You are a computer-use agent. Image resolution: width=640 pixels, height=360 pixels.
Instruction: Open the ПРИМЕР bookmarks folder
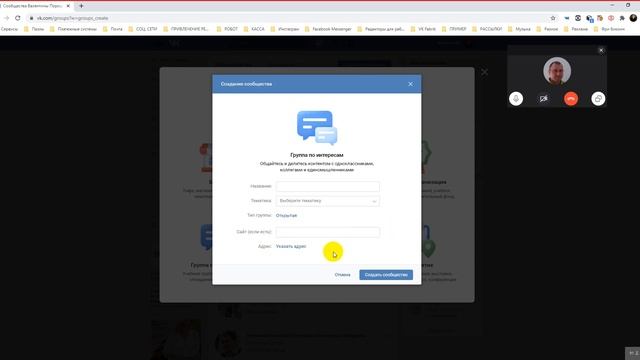pos(453,29)
